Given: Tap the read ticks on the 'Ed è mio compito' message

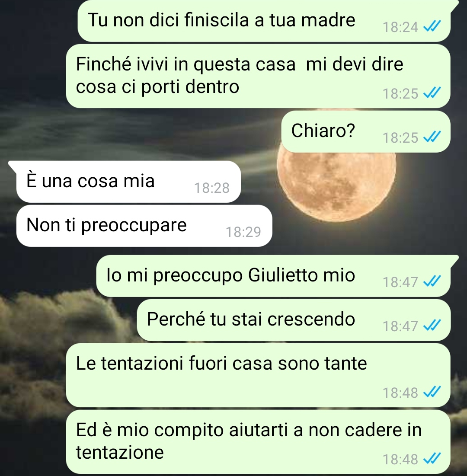Looking at the screenshot, I should pyautogui.click(x=432, y=459).
